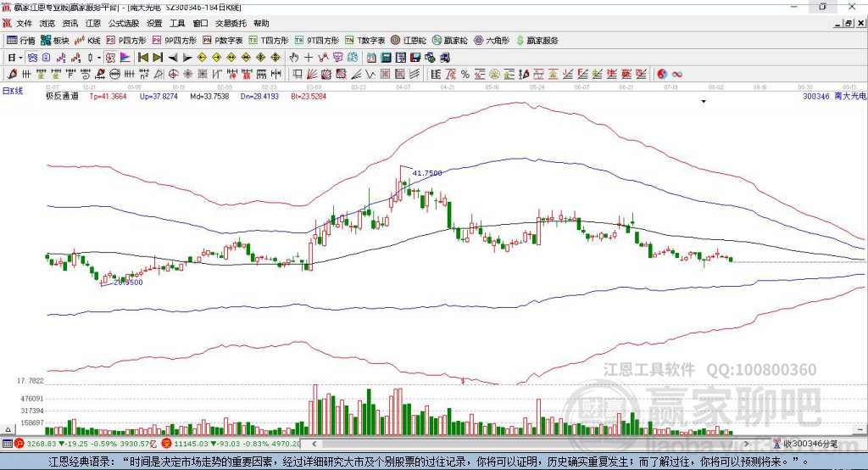Viewport: 868px width, 470px height.
Task: Click the percent % tool icon
Action: [465, 75]
